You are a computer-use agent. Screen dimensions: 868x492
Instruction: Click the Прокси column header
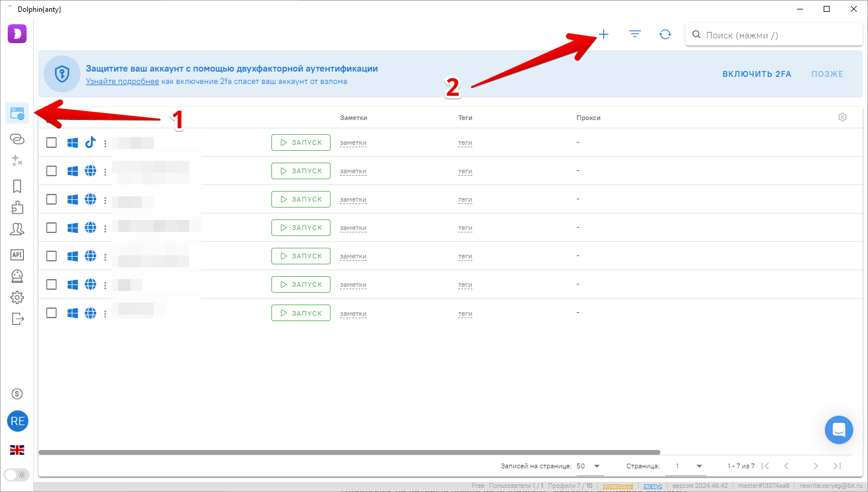click(588, 118)
